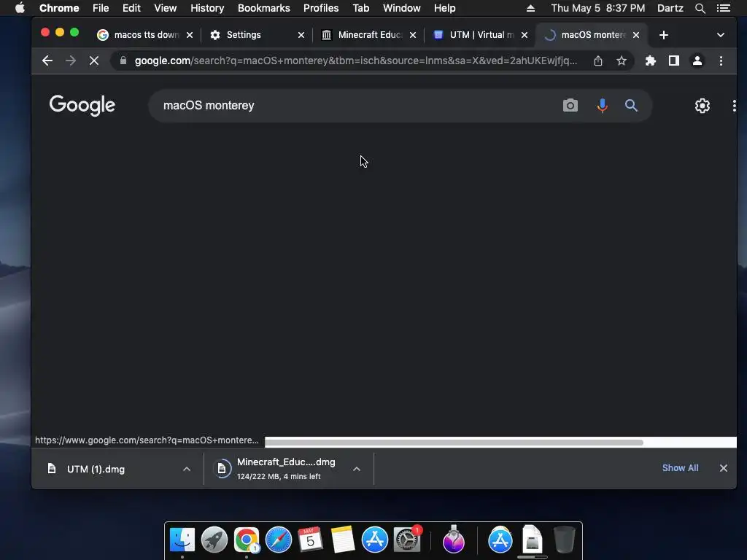
Task: Open the Bookmarks menu
Action: [x=263, y=8]
